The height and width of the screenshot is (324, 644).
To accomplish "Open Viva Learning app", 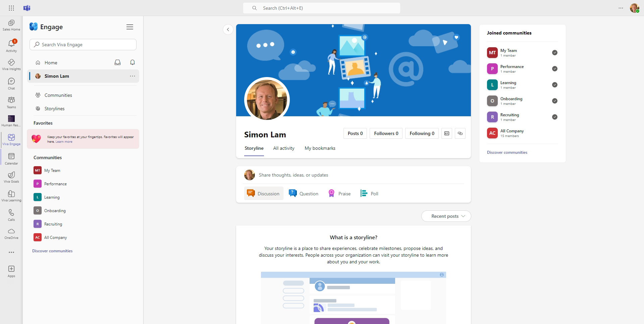I will click(11, 196).
